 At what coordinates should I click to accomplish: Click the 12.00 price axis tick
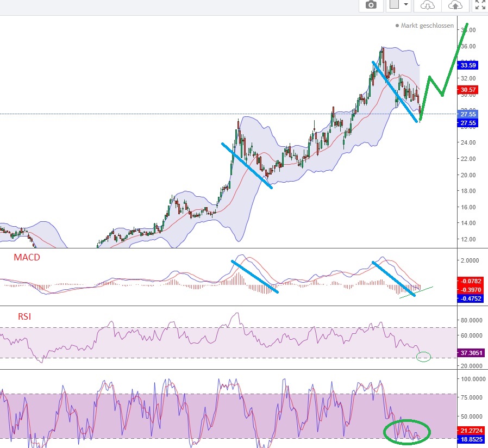468,239
